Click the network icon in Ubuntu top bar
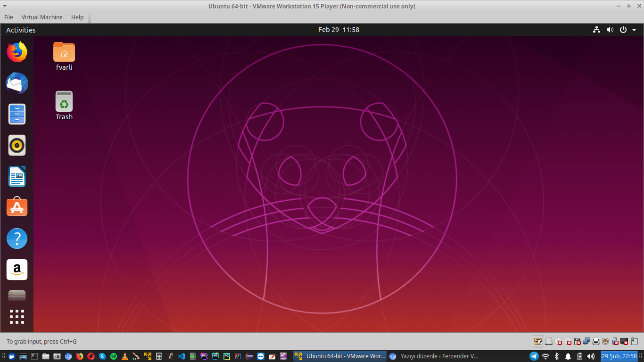Viewport: 644px width, 362px height. point(597,30)
